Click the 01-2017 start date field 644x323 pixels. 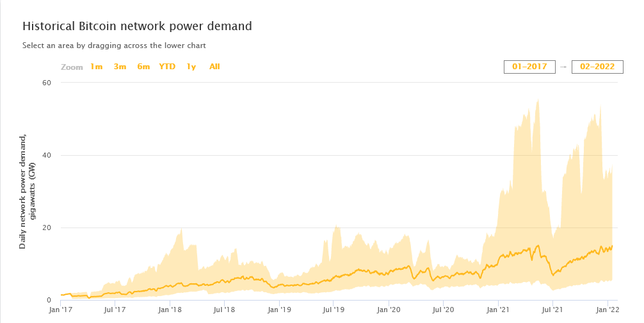pyautogui.click(x=529, y=67)
